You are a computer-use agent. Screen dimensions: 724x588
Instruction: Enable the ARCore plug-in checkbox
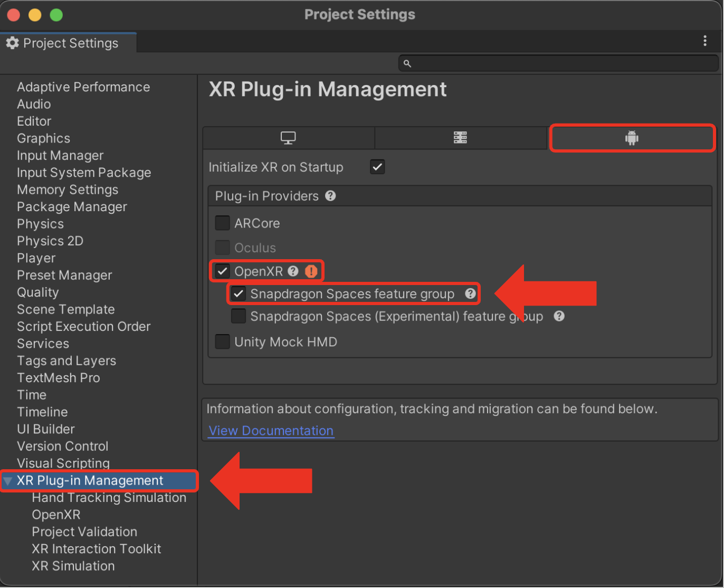[x=223, y=223]
